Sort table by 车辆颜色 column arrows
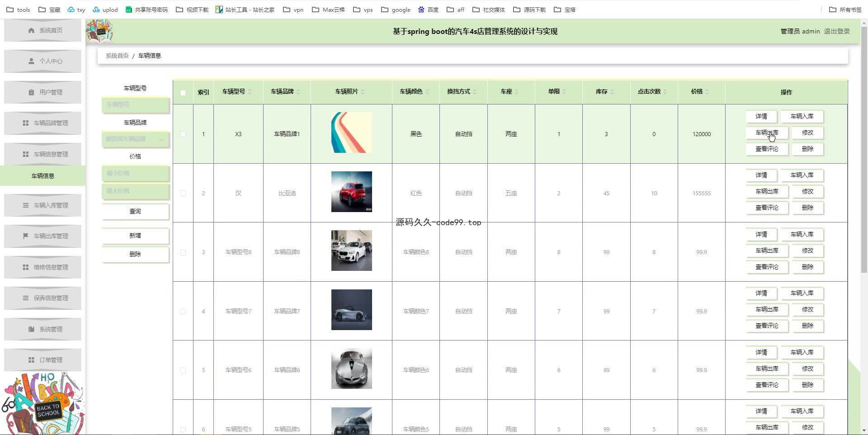Viewport: 868px width, 435px height. [427, 92]
